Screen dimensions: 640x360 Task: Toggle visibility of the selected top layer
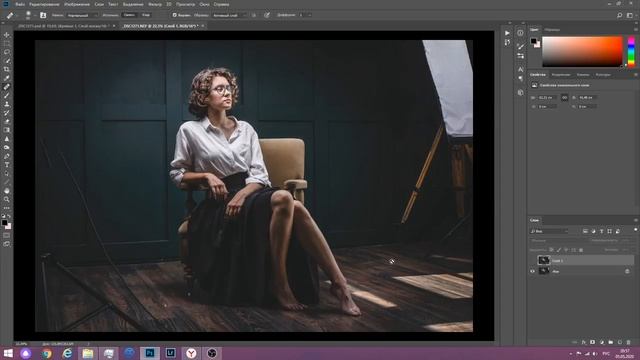click(532, 260)
